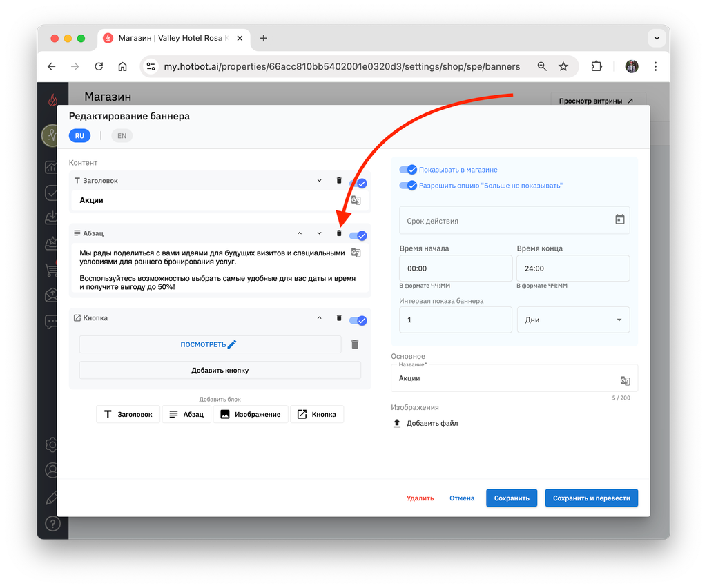View site info icon in address bar
The image size is (707, 588).
click(x=151, y=67)
